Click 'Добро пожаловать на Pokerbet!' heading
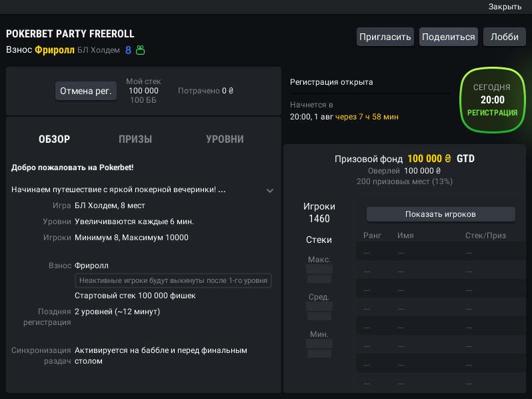This screenshot has height=399, width=532. [x=72, y=167]
